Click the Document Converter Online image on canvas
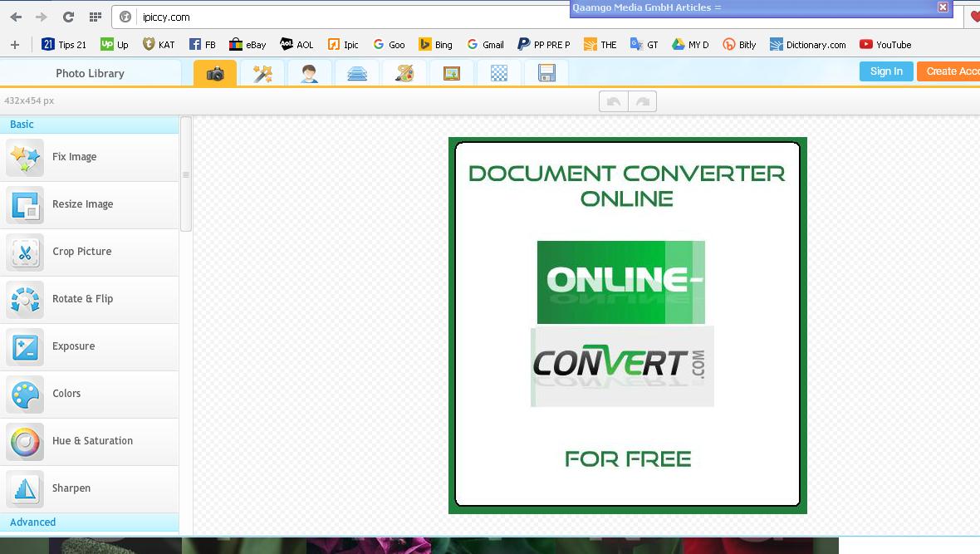 pos(628,325)
